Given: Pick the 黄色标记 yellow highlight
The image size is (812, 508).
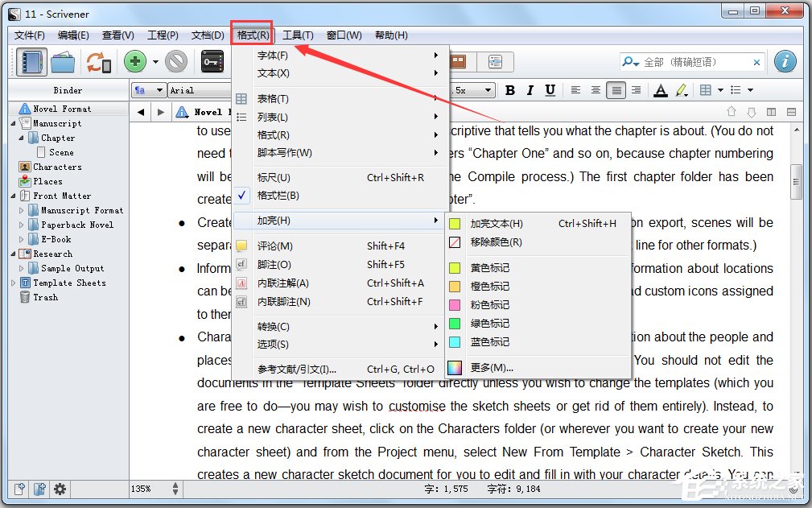Looking at the screenshot, I should tap(538, 268).
